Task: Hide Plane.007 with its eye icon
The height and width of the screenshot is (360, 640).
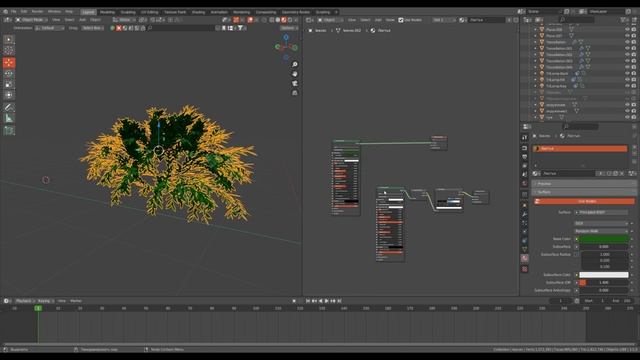Action: click(627, 36)
